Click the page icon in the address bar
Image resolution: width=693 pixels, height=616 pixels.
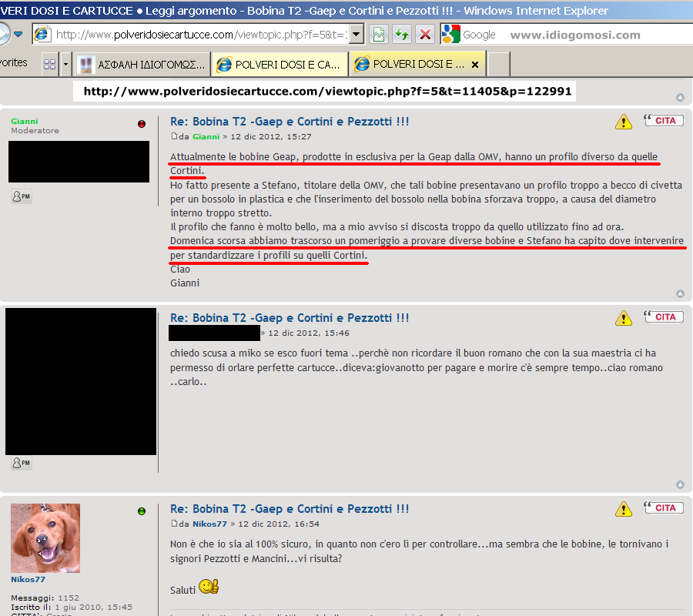point(42,35)
